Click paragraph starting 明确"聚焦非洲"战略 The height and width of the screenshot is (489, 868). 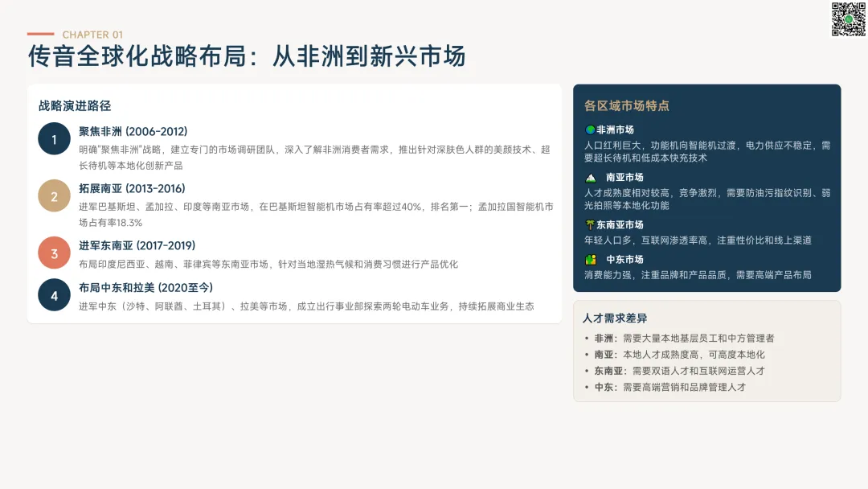[314, 158]
